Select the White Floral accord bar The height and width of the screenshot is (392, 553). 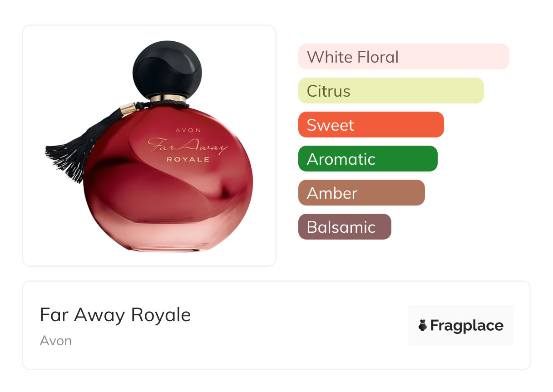point(404,57)
